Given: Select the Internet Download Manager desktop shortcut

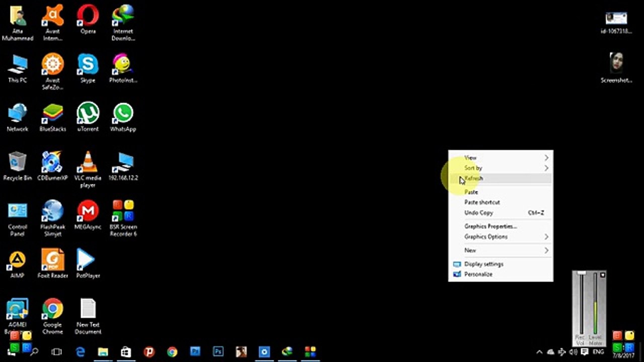Looking at the screenshot, I should pyautogui.click(x=123, y=23).
